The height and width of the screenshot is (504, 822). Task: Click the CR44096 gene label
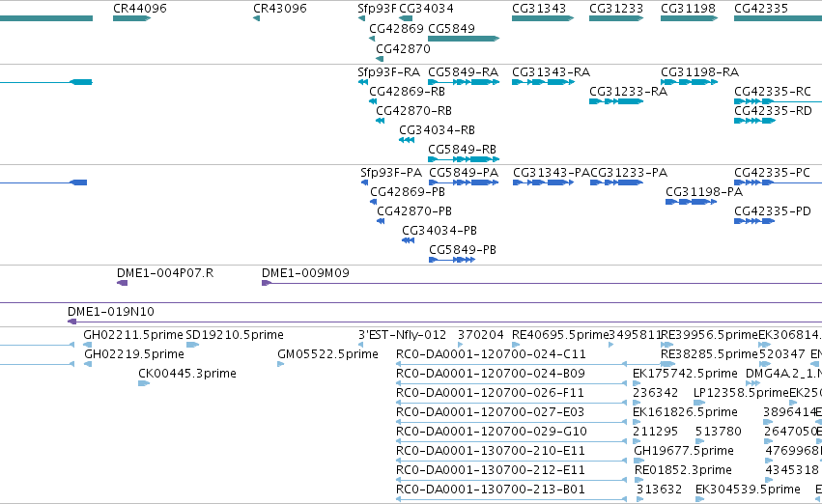pyautogui.click(x=140, y=9)
